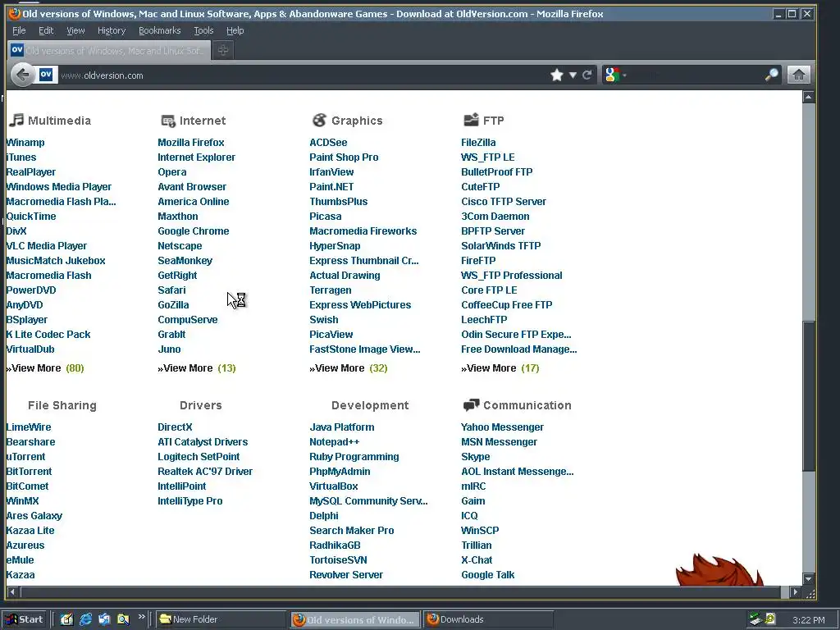Image resolution: width=840 pixels, height=630 pixels.
Task: Open the Windows Start button
Action: [x=25, y=619]
